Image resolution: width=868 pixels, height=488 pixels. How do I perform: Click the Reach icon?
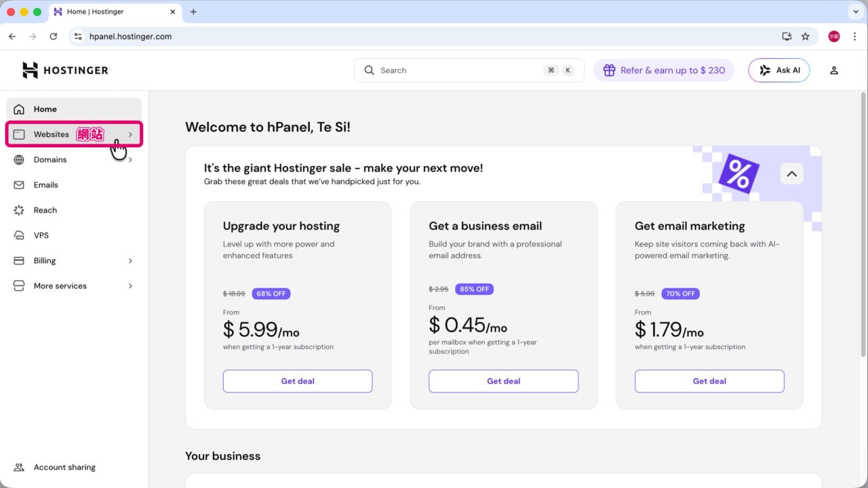pyautogui.click(x=19, y=210)
